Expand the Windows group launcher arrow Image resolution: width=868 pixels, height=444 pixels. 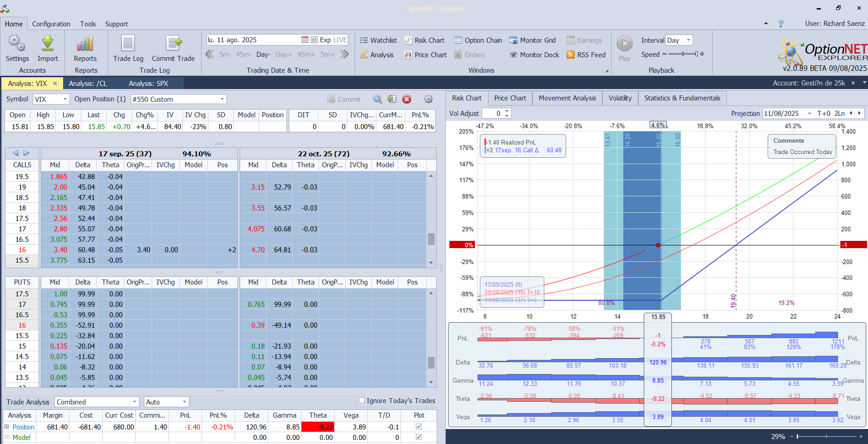pos(607,71)
